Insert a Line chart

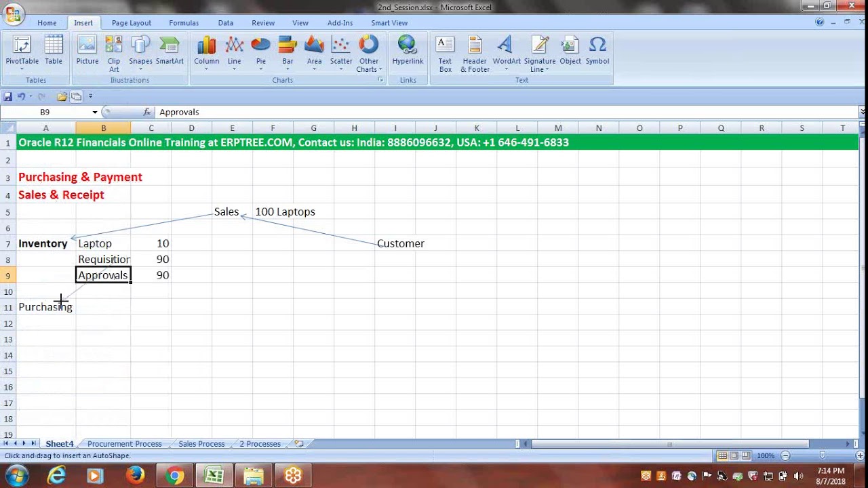pos(234,54)
